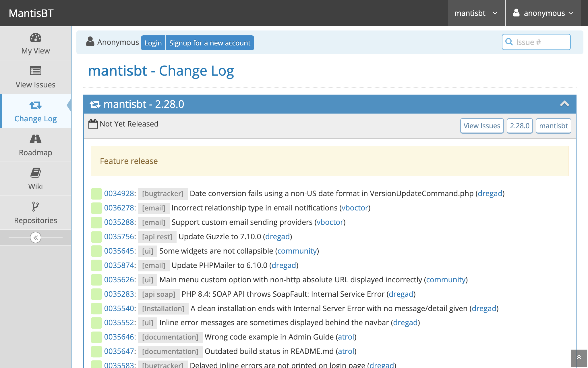Expand the anonymous user menu
588x368 pixels.
click(x=543, y=13)
